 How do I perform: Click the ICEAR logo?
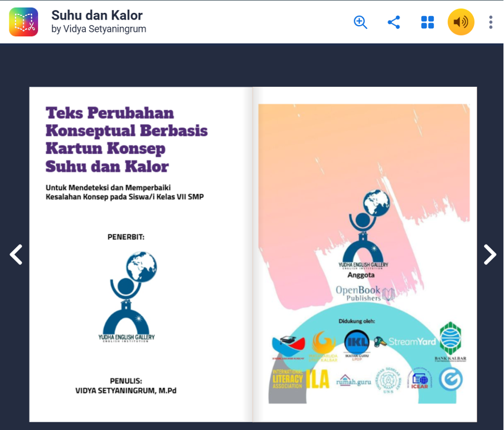(419, 380)
